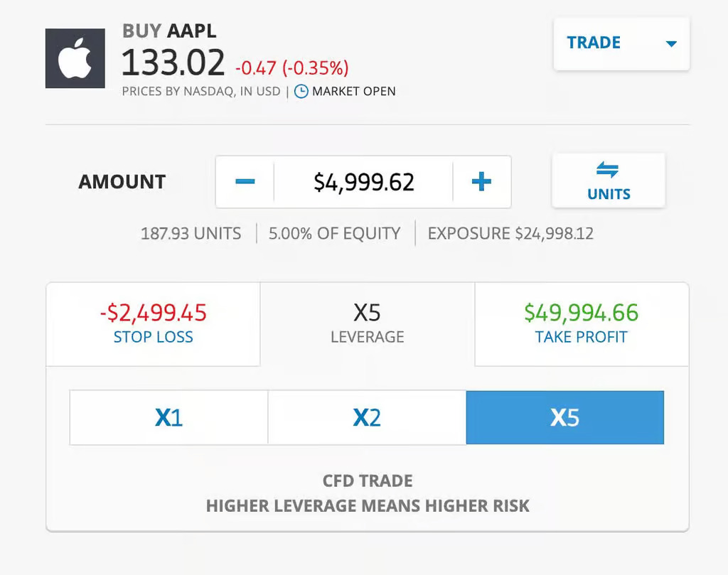Switch to the Take Profit tab
Viewport: 728px width, 575px height.
(581, 324)
